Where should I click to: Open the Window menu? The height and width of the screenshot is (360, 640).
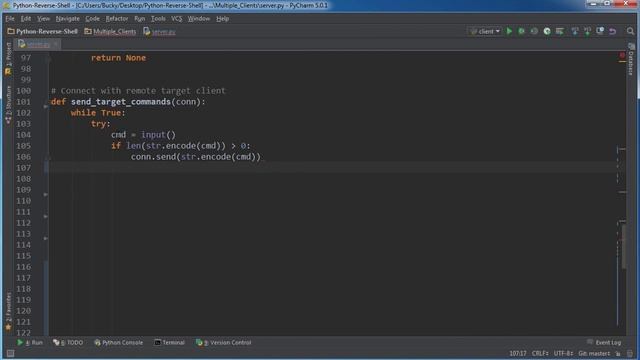199,18
